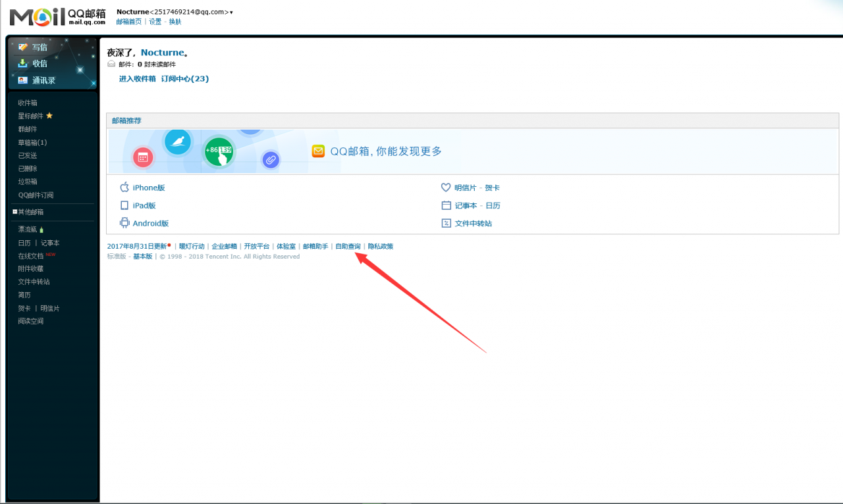Viewport: 843px width, 504px height.
Task: Click the 邮箱推荐 panel header
Action: [473, 120]
